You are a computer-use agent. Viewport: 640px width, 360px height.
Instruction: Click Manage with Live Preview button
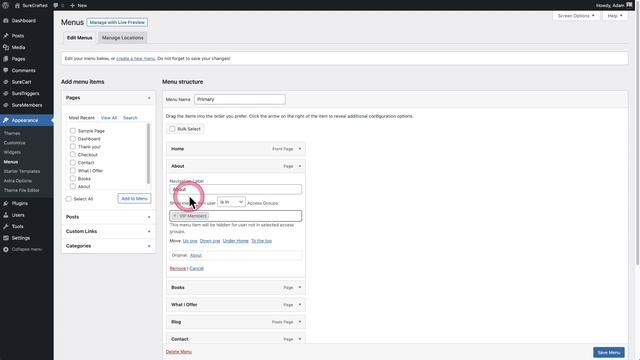tap(117, 22)
